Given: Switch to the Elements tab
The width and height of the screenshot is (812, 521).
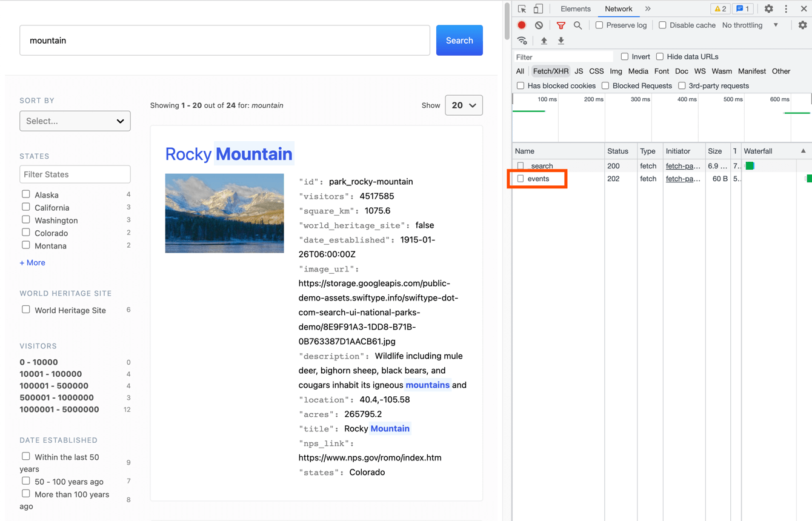Looking at the screenshot, I should (575, 9).
